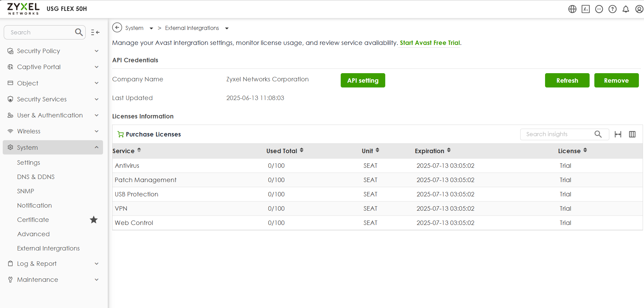This screenshot has width=644, height=308.
Task: Open DNS & DDNS page
Action: pos(36,177)
